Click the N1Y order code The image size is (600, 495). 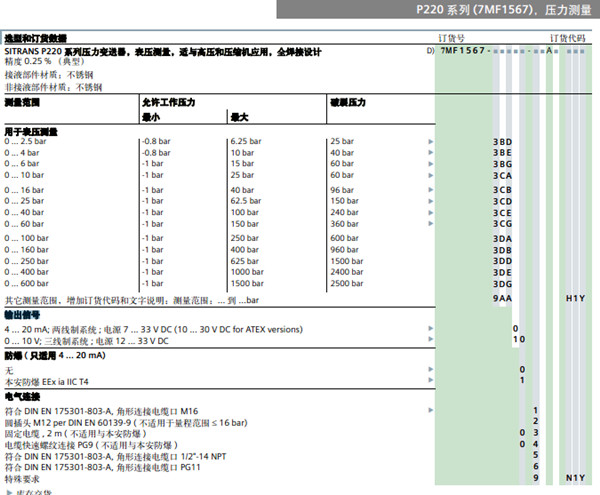(x=576, y=478)
